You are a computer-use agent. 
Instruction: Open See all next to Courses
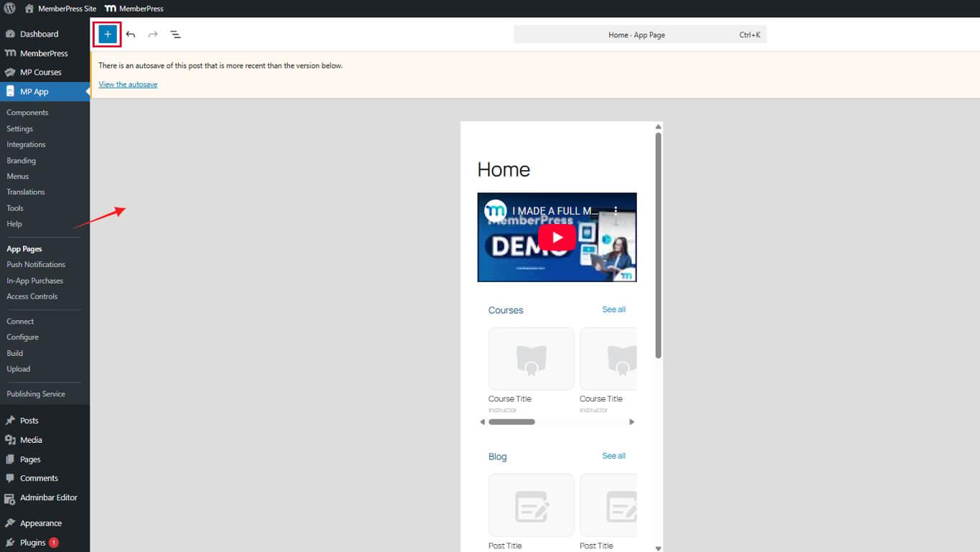613,309
